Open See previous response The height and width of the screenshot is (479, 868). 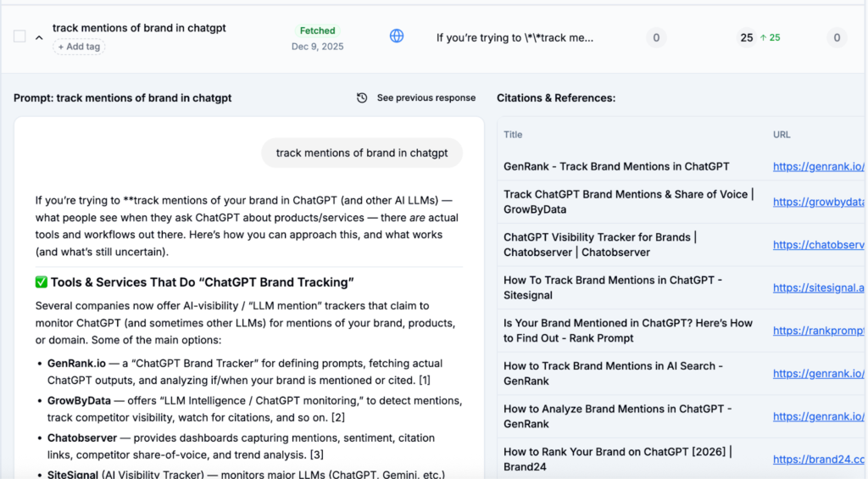(426, 98)
